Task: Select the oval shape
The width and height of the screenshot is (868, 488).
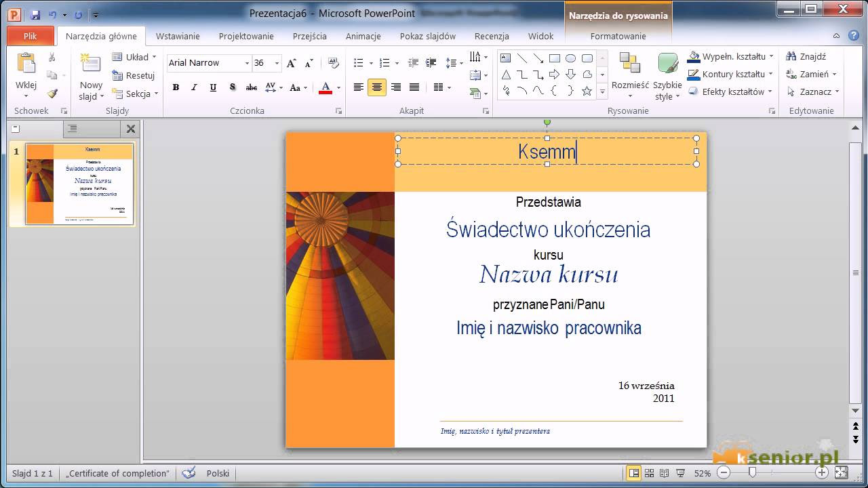Action: coord(570,58)
